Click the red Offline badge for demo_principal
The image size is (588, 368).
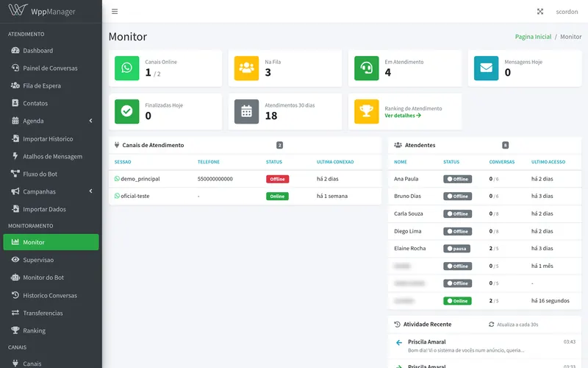[x=278, y=179]
